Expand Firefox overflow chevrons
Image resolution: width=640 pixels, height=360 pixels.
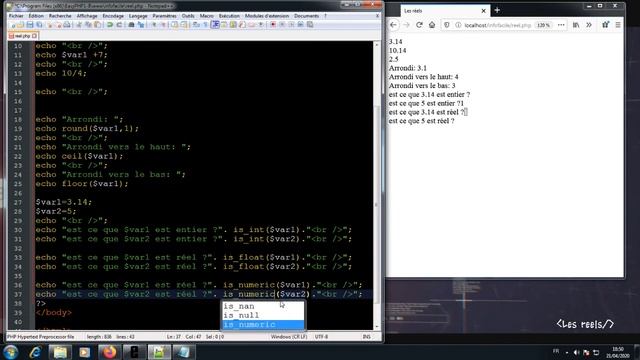(589, 25)
